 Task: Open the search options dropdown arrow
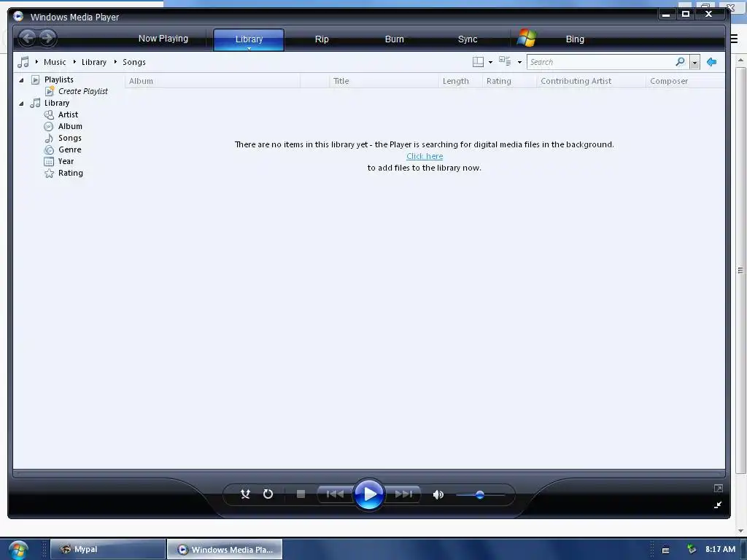pyautogui.click(x=694, y=63)
